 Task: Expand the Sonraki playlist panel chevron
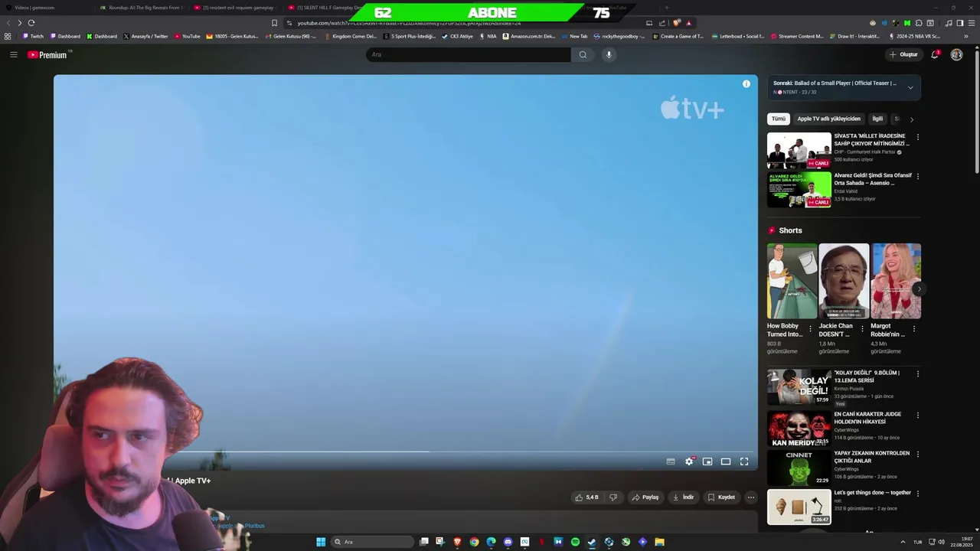910,87
